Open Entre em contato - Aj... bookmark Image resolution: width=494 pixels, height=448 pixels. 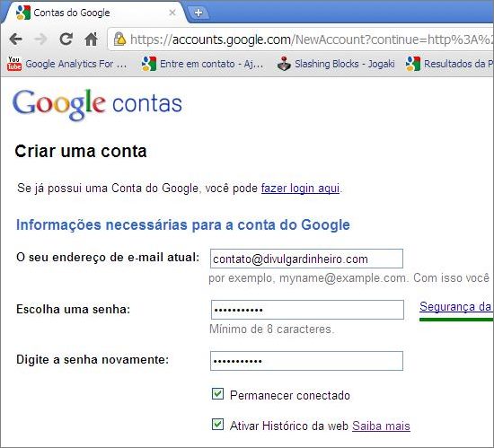pyautogui.click(x=211, y=64)
